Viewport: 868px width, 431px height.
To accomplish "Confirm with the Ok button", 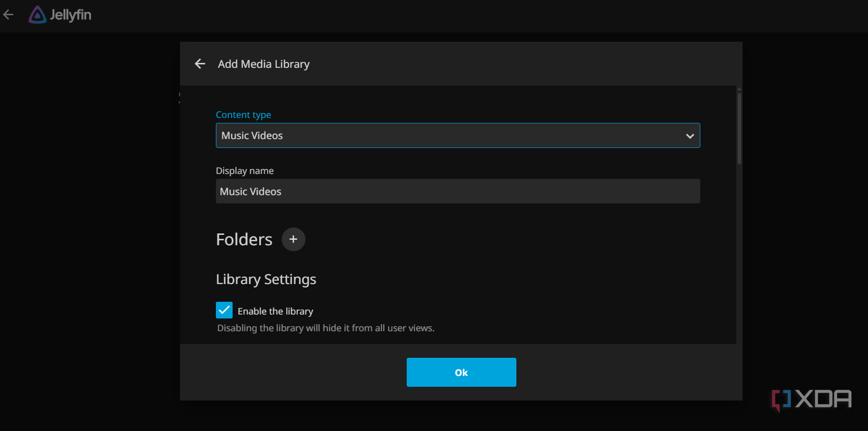I will (461, 373).
